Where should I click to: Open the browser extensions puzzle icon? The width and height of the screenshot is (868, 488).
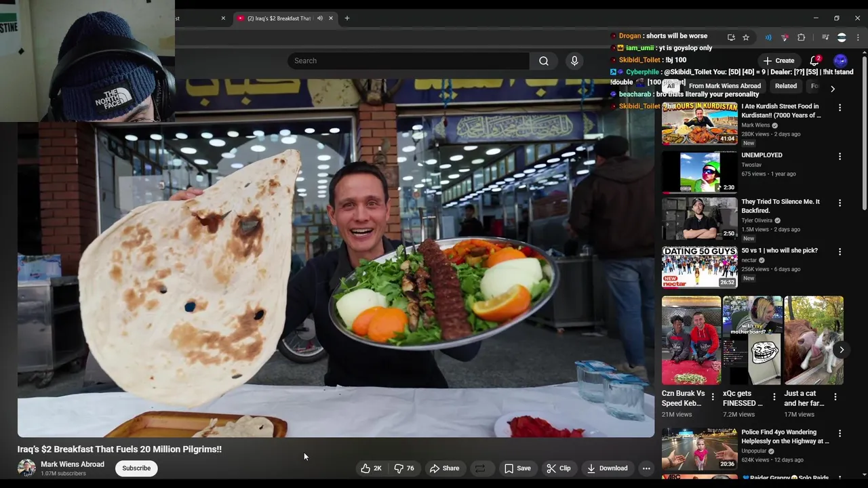point(802,37)
